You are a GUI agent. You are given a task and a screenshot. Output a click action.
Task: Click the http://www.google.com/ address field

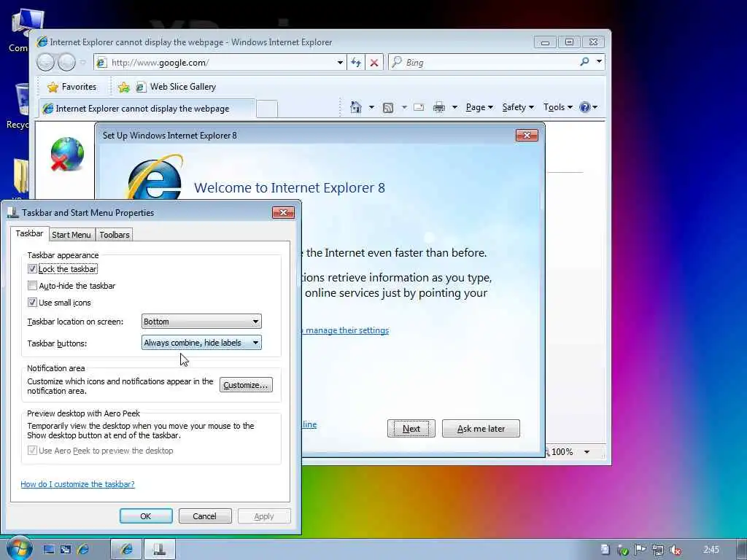(222, 63)
